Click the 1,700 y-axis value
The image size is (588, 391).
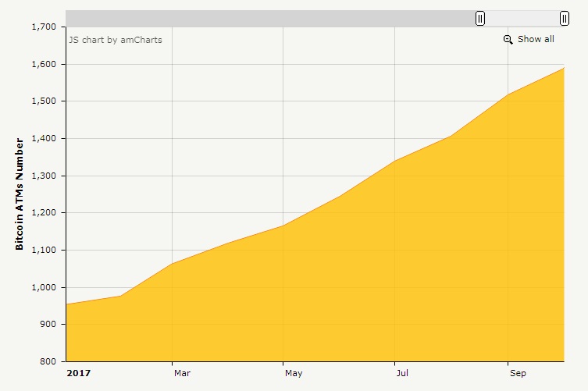tap(44, 27)
